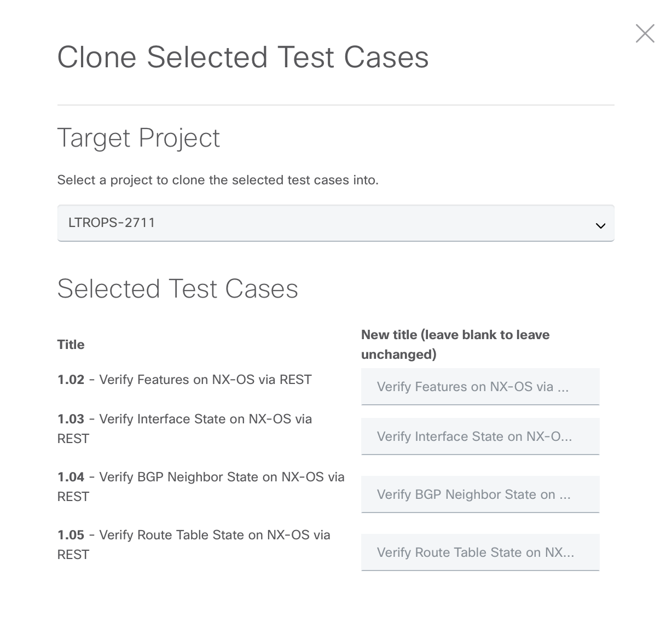Open the LTROPS-2711 target project dropdown

335,223
